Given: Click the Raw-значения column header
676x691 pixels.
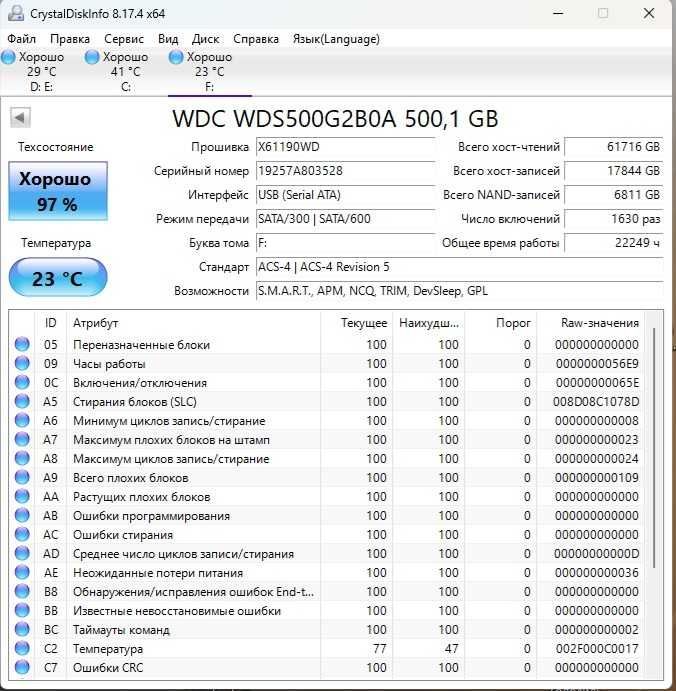Looking at the screenshot, I should tap(599, 323).
